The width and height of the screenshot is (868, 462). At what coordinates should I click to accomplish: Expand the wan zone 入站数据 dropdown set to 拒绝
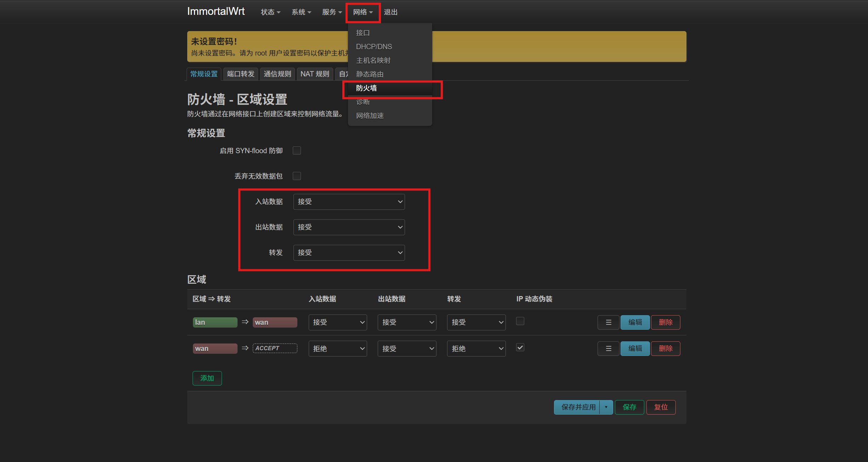tap(337, 348)
